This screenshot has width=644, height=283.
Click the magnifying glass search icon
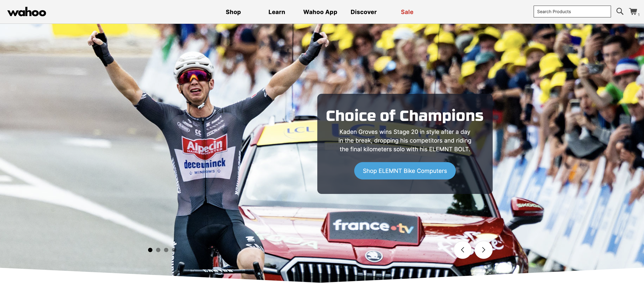click(620, 11)
